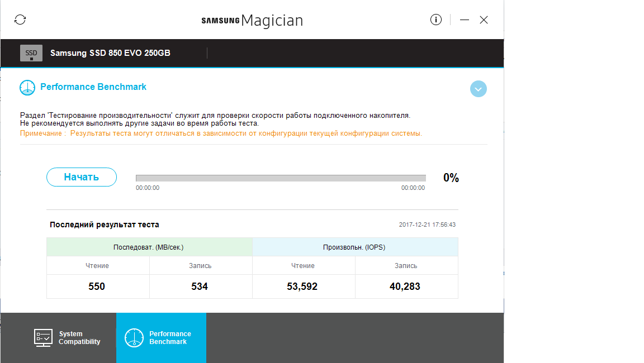The width and height of the screenshot is (644, 363).
Task: Click the gauge icon in the bottom tab bar
Action: (x=134, y=338)
